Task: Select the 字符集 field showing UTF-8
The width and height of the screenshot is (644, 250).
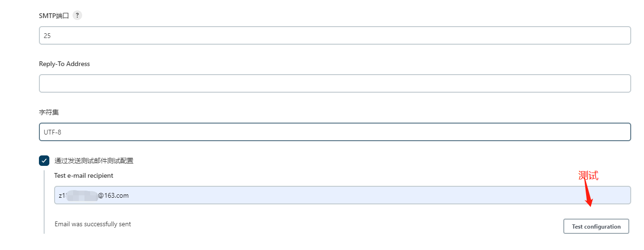Action: point(335,132)
